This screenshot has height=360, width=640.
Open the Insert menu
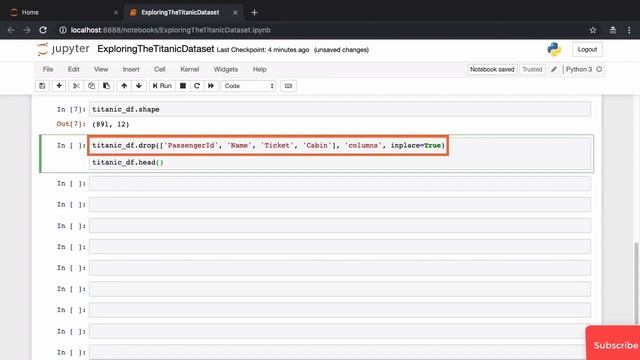point(131,69)
